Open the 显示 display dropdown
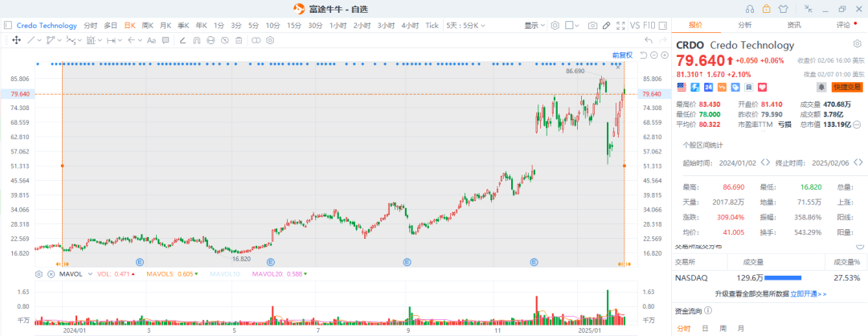 pos(534,26)
